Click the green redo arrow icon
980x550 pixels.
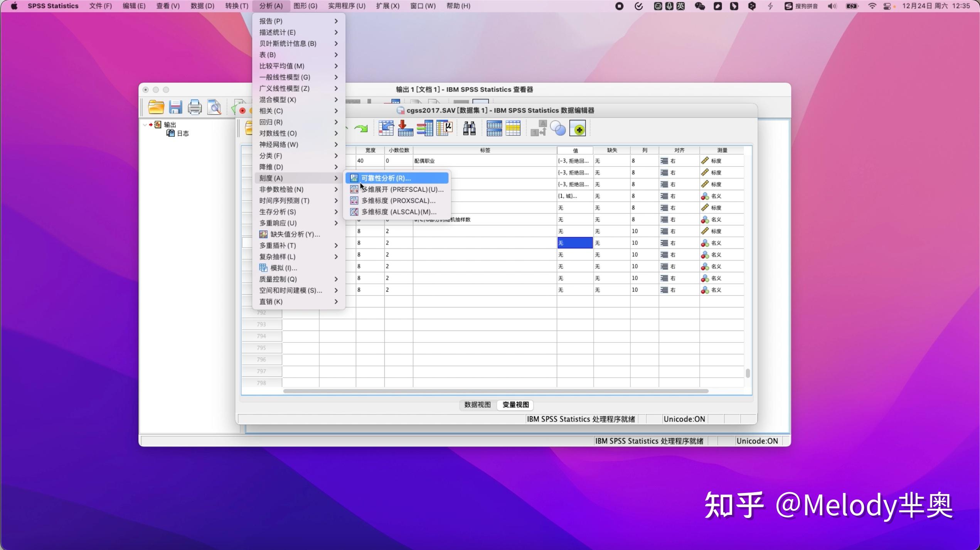click(x=361, y=128)
